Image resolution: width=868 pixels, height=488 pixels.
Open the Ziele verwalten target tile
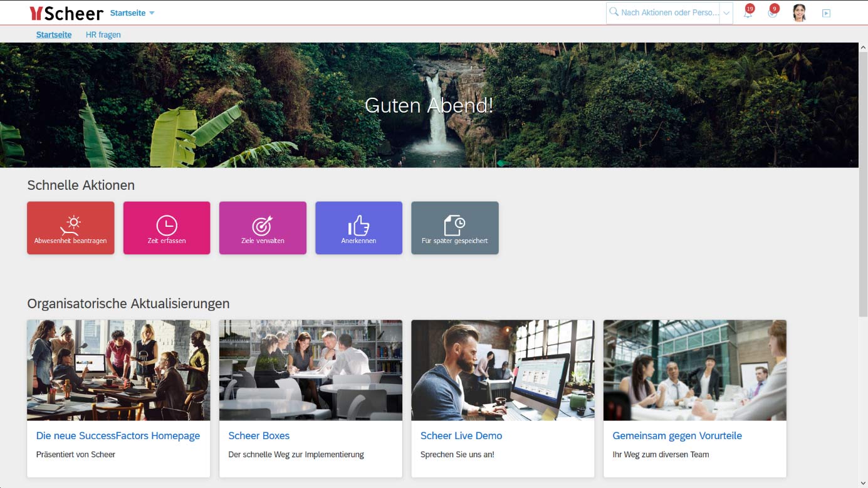(263, 228)
